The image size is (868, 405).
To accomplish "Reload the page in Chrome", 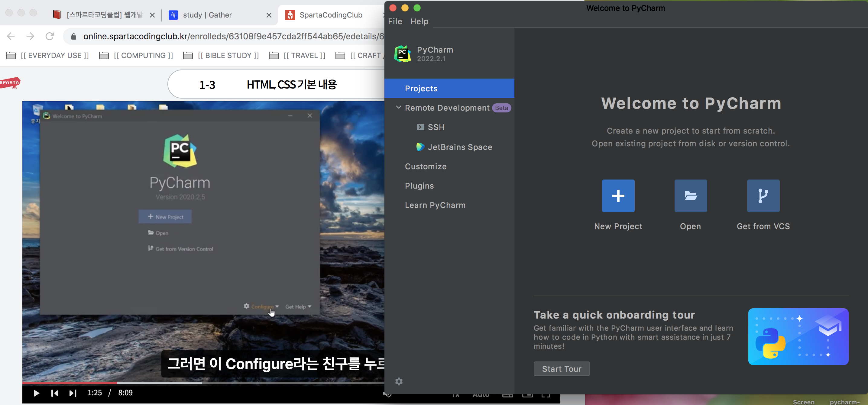I will (50, 36).
